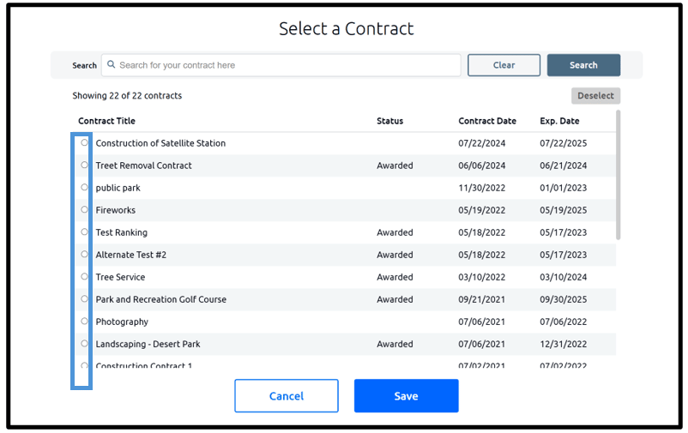Click the Clear button
This screenshot has height=433, width=688.
(504, 65)
